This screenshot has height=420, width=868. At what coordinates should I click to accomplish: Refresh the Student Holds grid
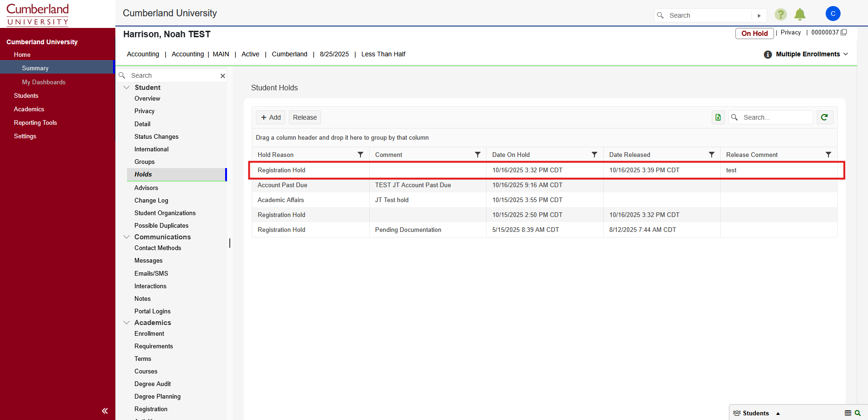825,117
